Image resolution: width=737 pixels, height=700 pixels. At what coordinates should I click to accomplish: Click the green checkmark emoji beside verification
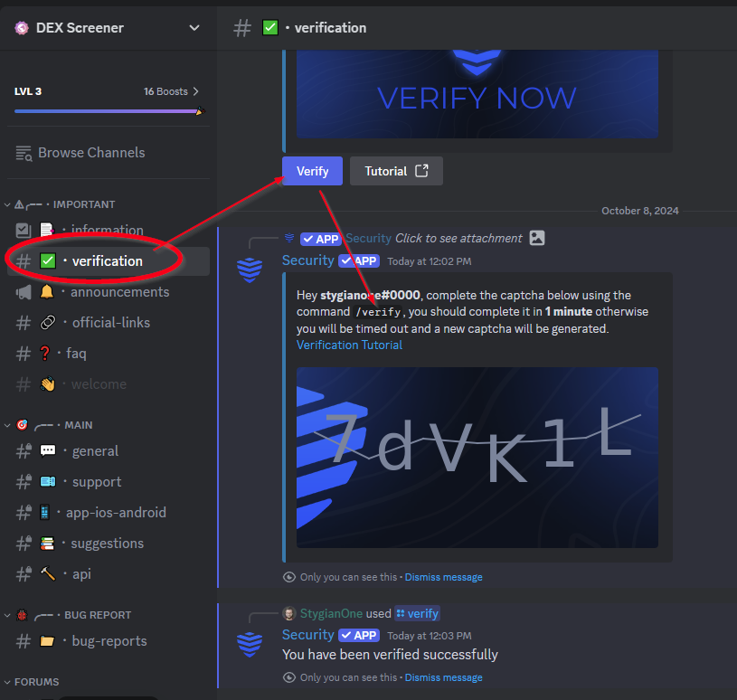click(48, 260)
